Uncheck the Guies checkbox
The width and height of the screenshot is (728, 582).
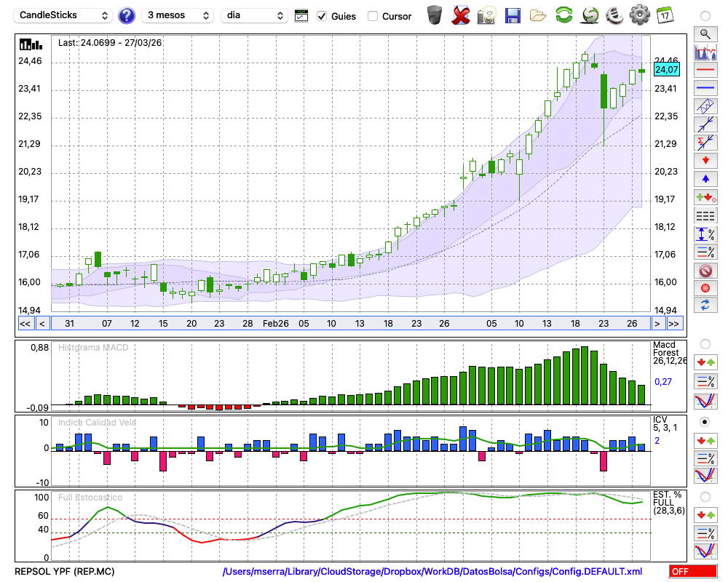point(322,16)
